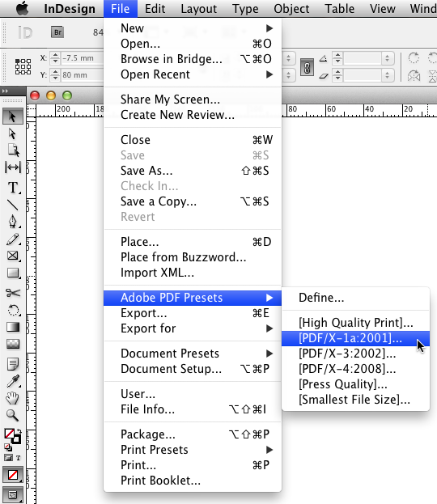Viewport: 437px width, 504px height.
Task: Select the Line tool
Action: click(12, 205)
